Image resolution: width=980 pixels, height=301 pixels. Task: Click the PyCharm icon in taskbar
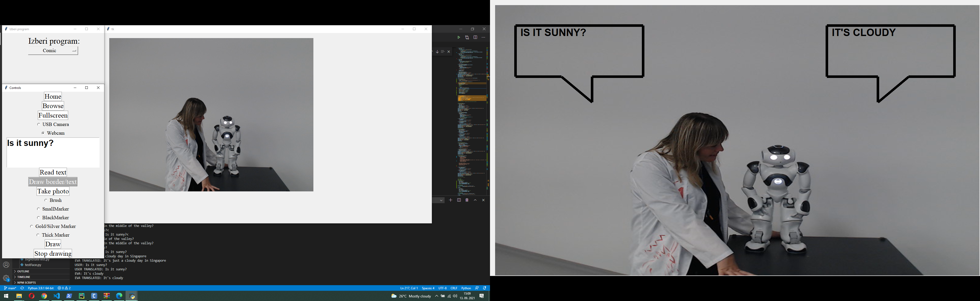(81, 296)
